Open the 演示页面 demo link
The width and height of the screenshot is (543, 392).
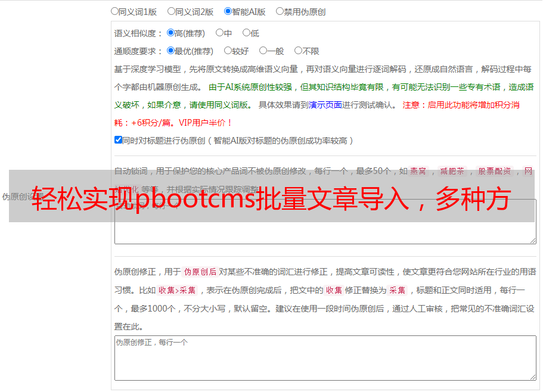(325, 105)
